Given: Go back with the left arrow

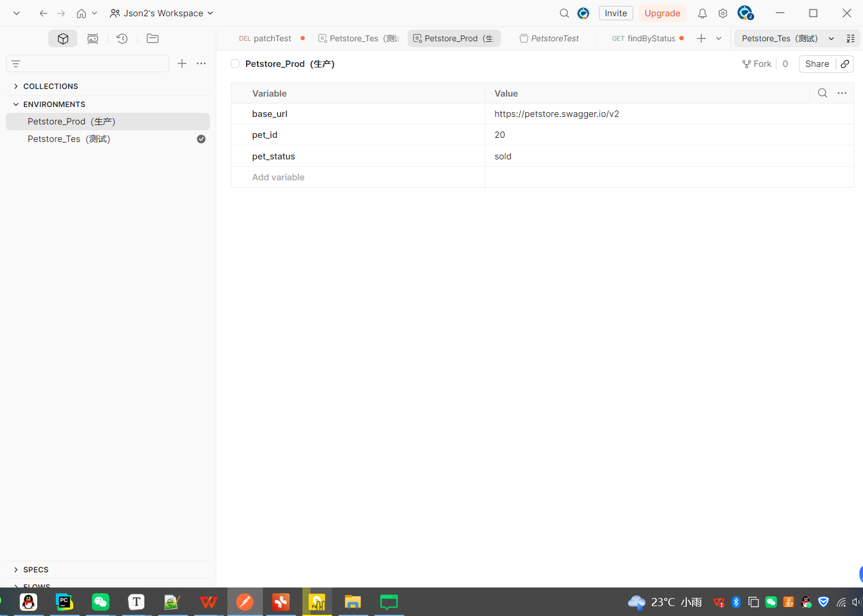Looking at the screenshot, I should pos(43,13).
